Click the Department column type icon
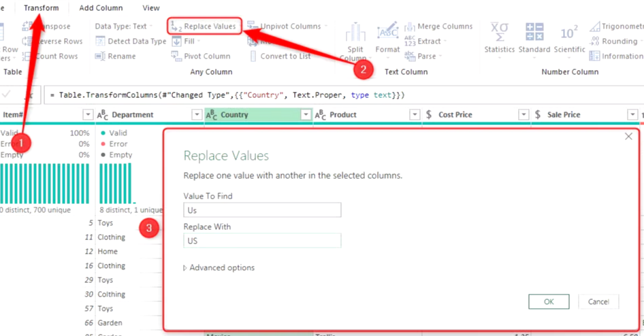This screenshot has width=644, height=336. [x=102, y=115]
